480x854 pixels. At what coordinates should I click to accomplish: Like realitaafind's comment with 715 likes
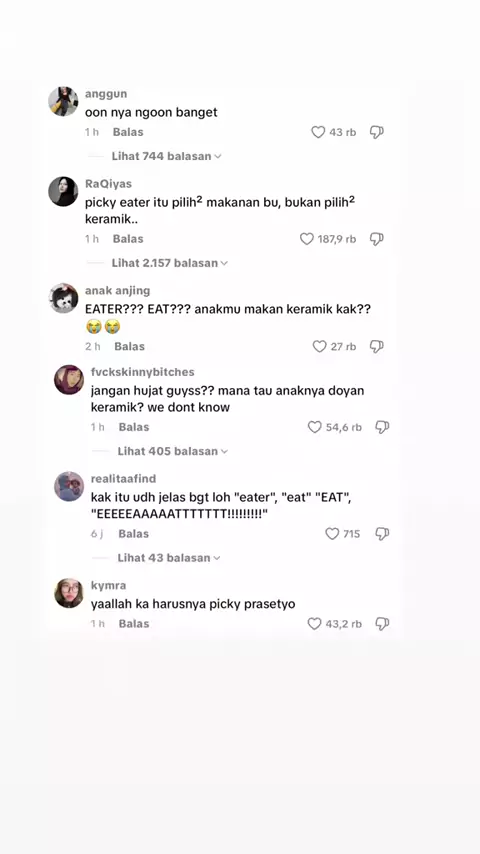pos(332,534)
